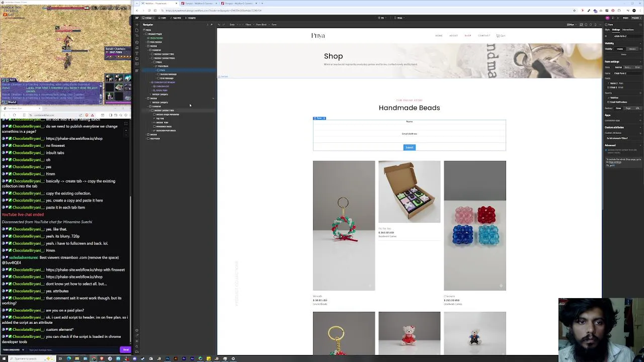Viewport: 644px width, 362px height.
Task: Switch to the Interactions tab
Action: [628, 30]
